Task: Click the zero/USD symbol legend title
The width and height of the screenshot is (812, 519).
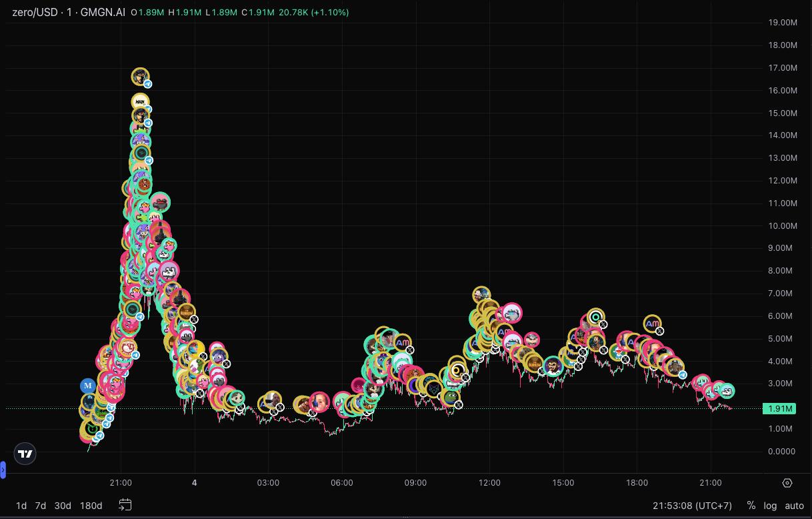Action: (x=68, y=12)
